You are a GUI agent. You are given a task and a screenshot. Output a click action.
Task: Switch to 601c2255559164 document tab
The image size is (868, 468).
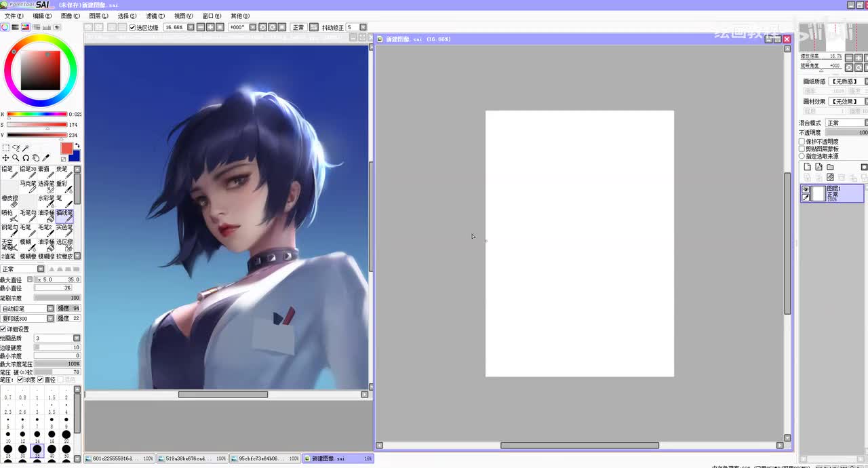tap(119, 459)
